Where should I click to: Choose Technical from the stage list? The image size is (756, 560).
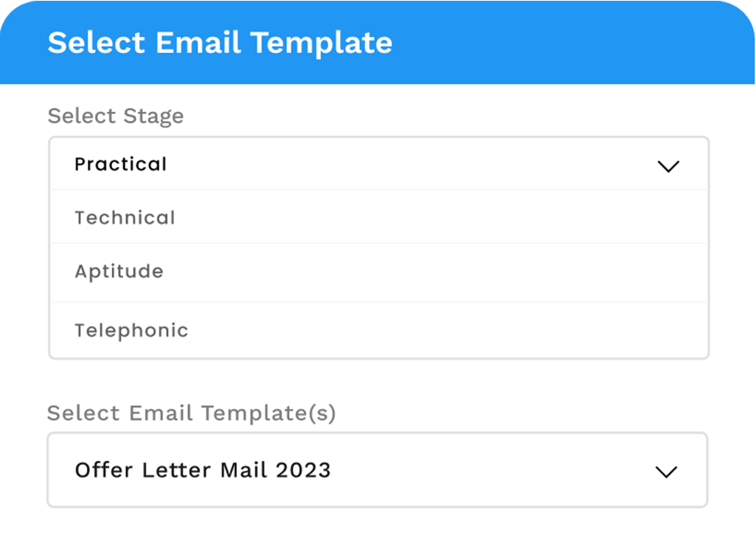coord(125,218)
